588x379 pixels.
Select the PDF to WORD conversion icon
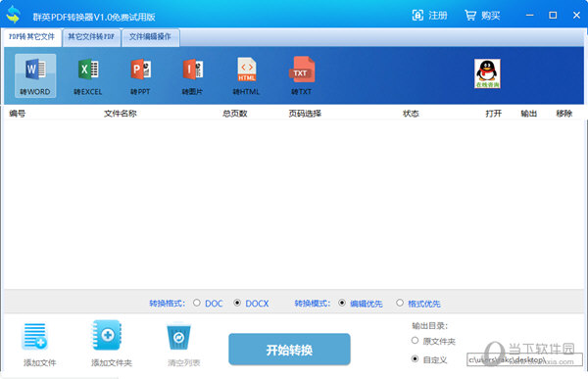(35, 75)
